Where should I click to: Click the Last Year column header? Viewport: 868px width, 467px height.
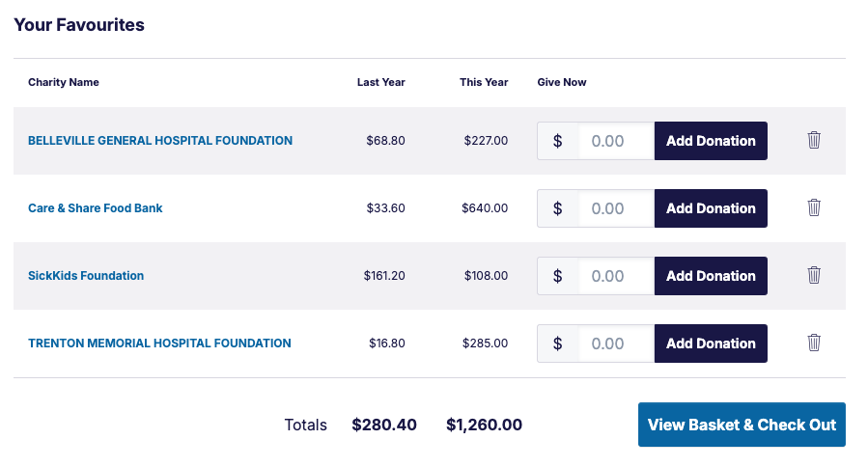tap(381, 83)
